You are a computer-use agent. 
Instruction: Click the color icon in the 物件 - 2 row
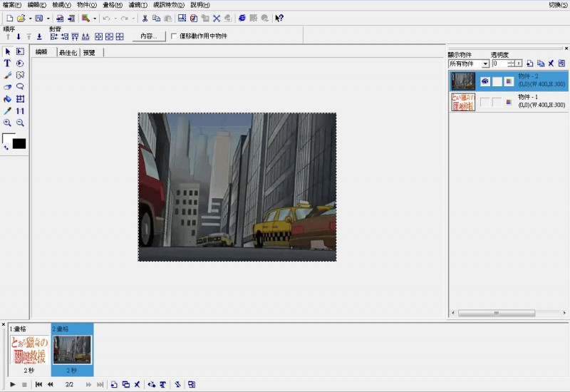coord(509,81)
